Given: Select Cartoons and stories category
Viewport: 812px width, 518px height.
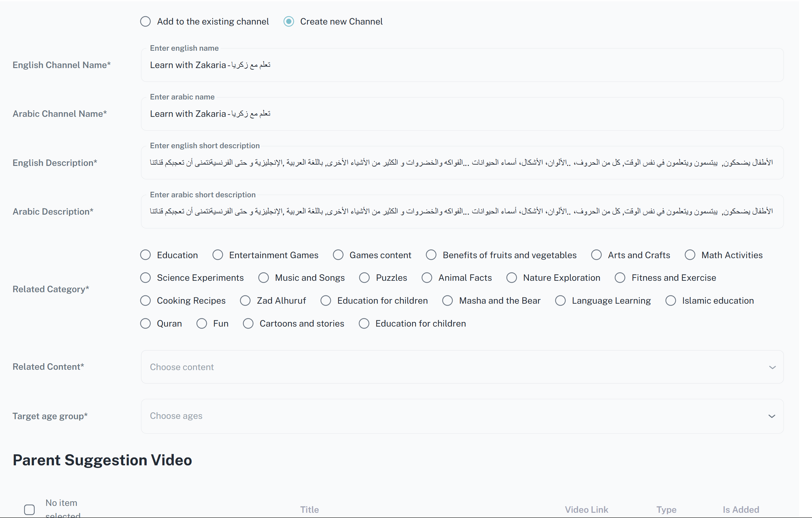Looking at the screenshot, I should [248, 324].
